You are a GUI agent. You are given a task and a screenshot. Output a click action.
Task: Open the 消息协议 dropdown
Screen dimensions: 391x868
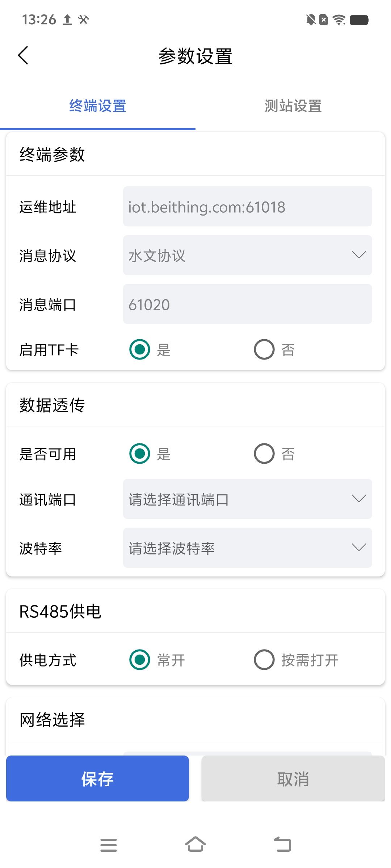click(x=248, y=255)
